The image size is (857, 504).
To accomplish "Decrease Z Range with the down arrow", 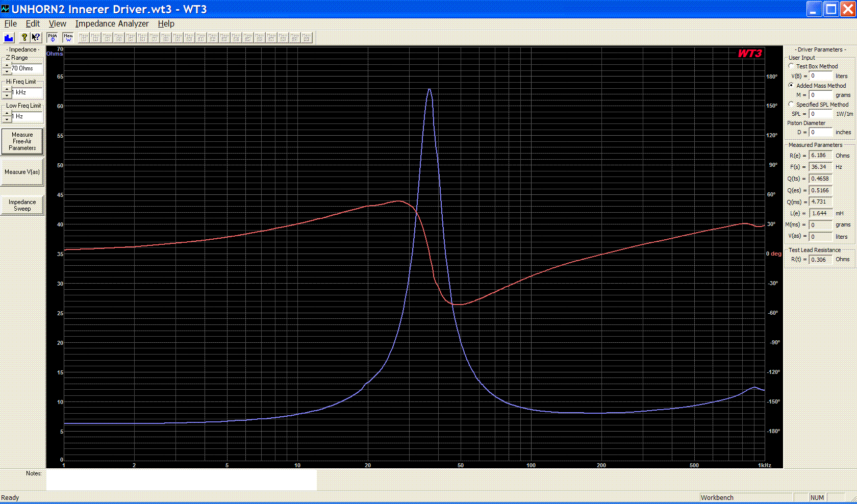I will (x=7, y=71).
